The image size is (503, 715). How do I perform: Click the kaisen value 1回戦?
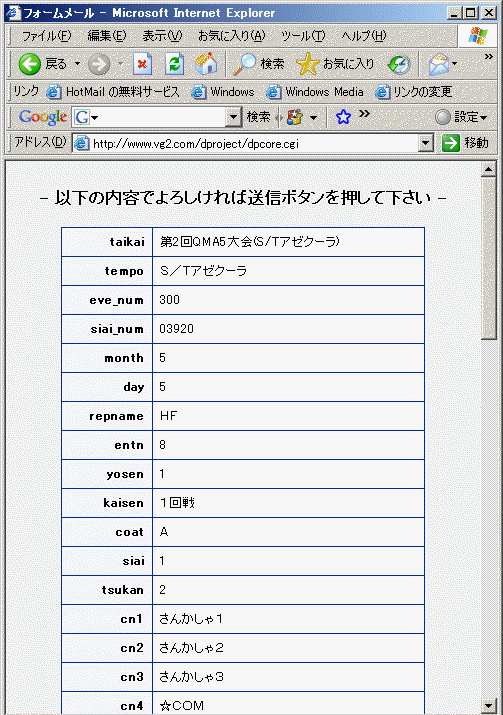point(177,503)
